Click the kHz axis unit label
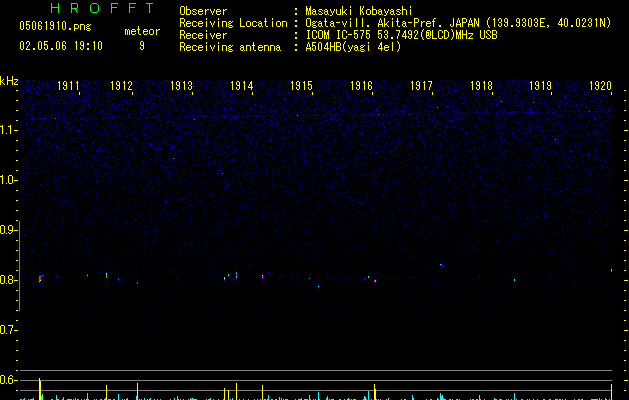 pyautogui.click(x=9, y=81)
